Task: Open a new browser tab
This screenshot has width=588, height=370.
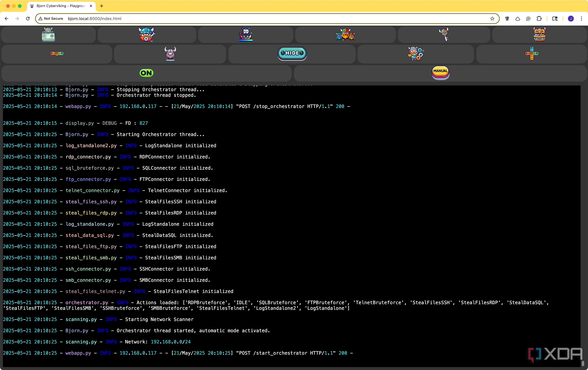Action: pos(102,6)
